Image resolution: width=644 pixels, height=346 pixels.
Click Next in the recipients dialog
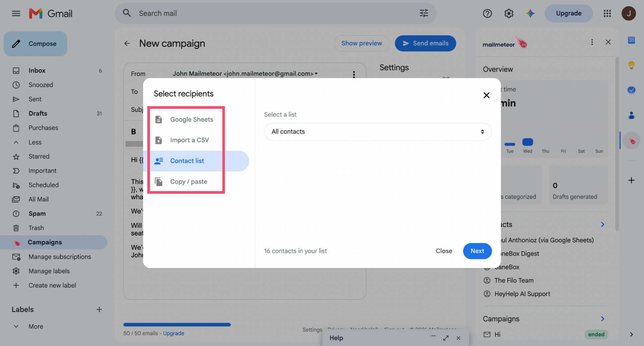click(x=477, y=251)
